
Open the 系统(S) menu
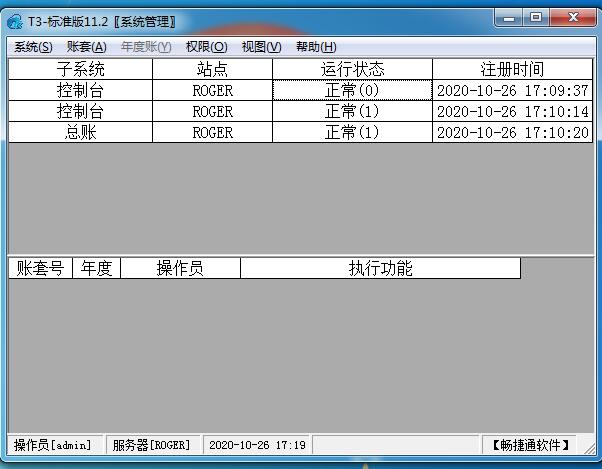point(33,47)
